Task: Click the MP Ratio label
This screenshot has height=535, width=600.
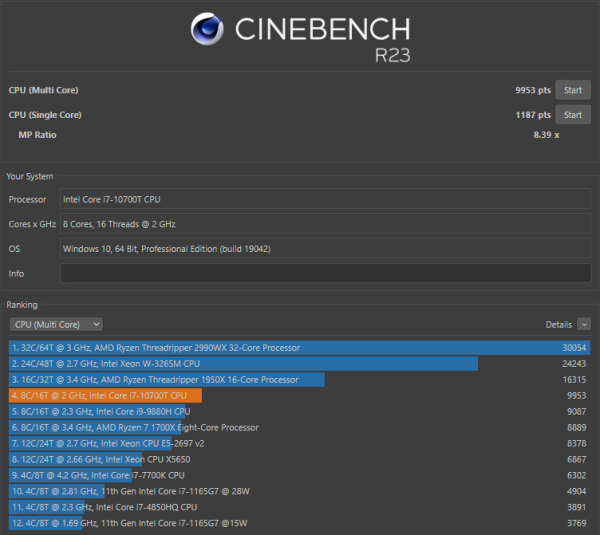Action: [38, 135]
